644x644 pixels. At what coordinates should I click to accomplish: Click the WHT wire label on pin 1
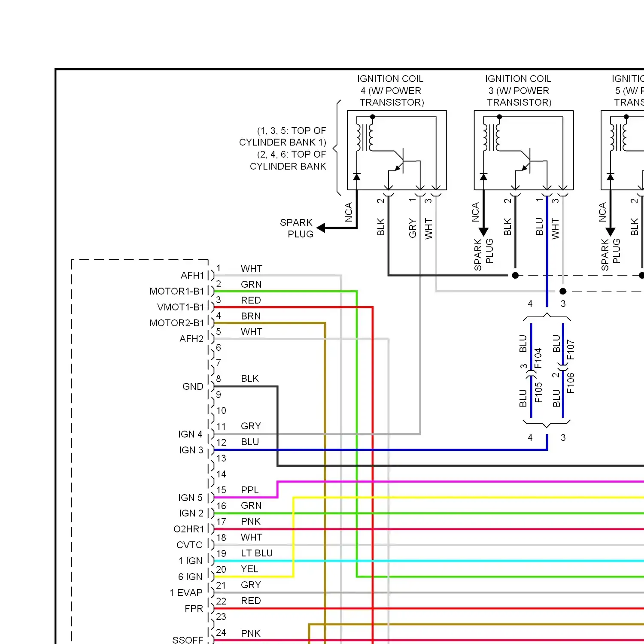pos(252,268)
